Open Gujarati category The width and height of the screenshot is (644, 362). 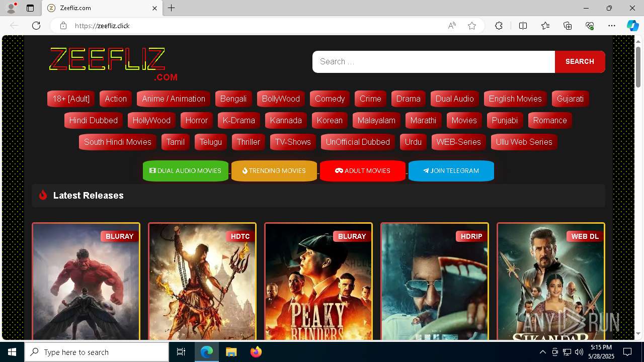pos(570,99)
